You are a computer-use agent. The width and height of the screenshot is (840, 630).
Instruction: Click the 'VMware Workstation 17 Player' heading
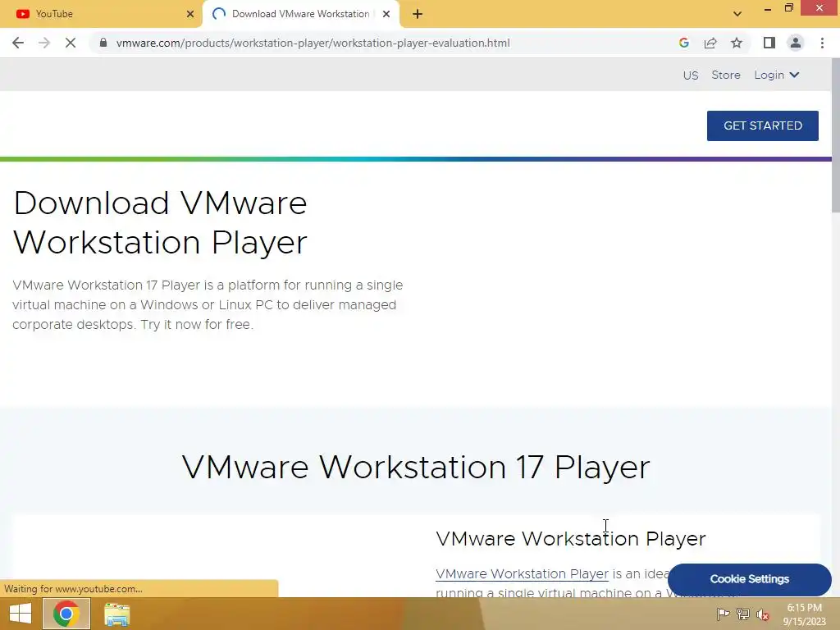pyautogui.click(x=416, y=467)
